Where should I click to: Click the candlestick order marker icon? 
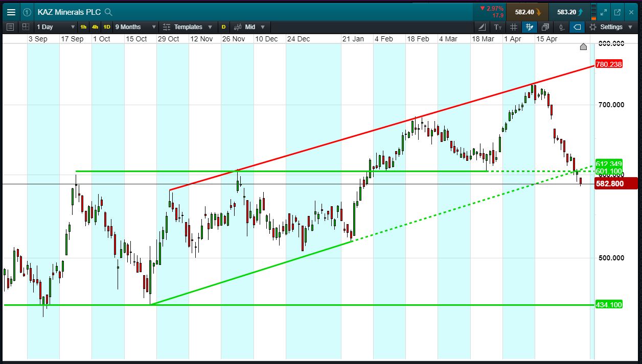[561, 27]
